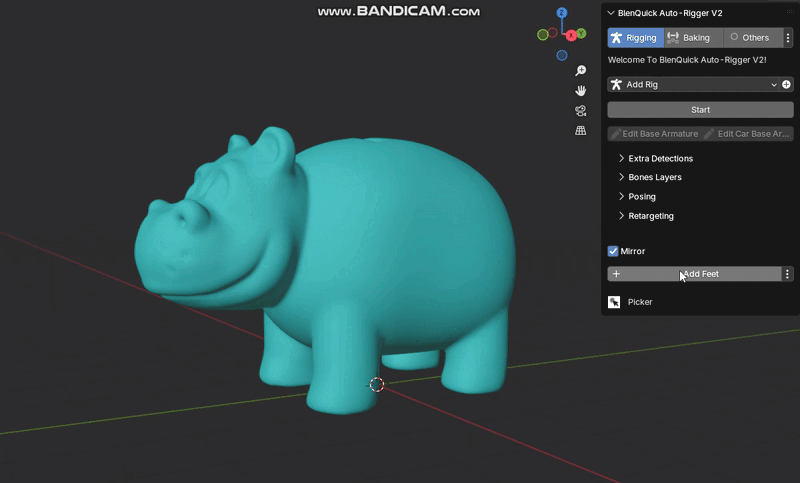Open the Add Rig dropdown

point(693,85)
